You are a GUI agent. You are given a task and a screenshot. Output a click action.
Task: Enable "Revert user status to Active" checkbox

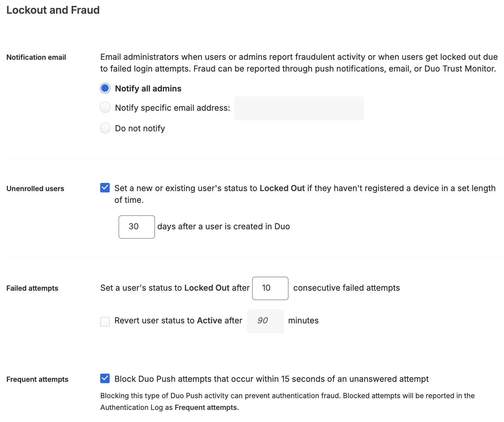point(105,322)
